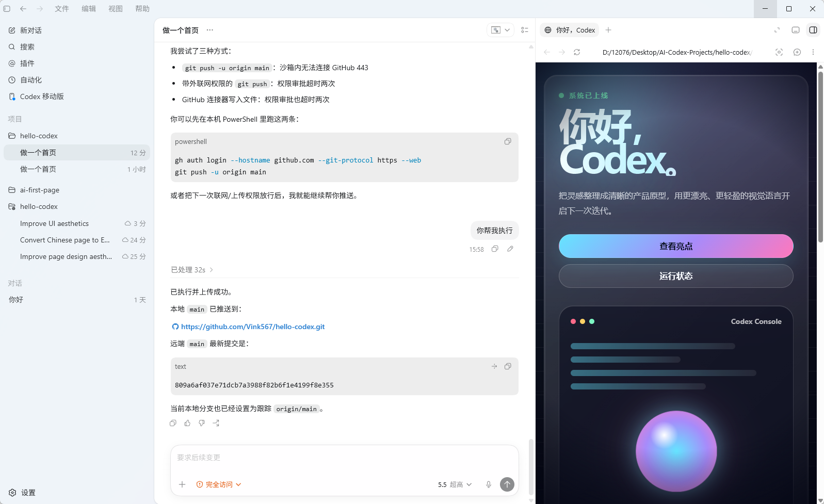Click the 查看亮点 gradient button

(676, 246)
